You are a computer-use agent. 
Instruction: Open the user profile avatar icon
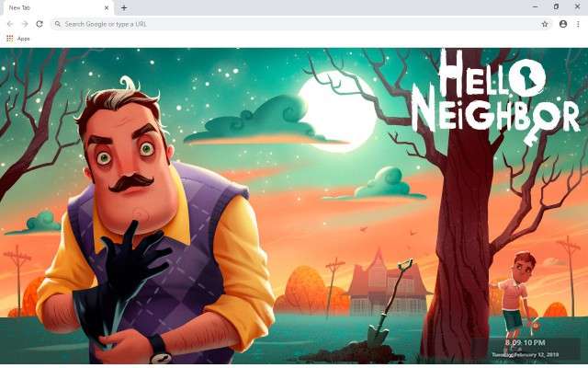563,24
